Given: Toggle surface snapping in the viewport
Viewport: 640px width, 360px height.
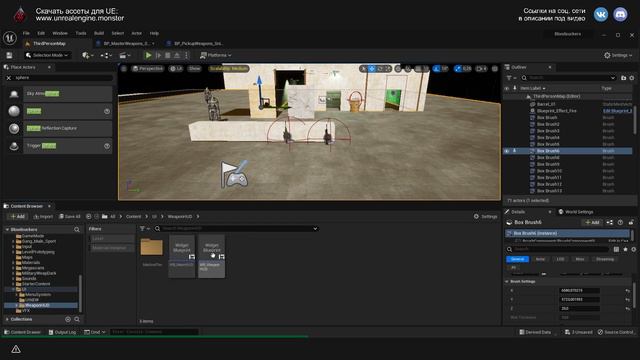Looking at the screenshot, I should [x=408, y=69].
